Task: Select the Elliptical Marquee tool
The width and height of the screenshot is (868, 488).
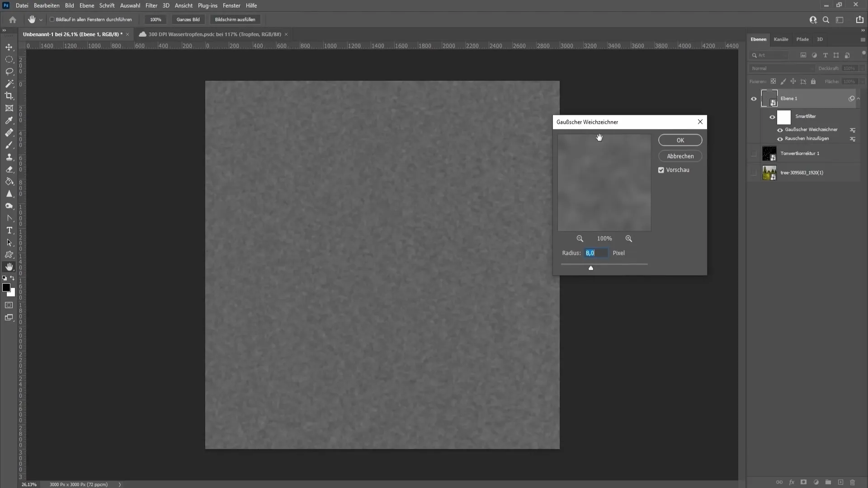Action: [9, 59]
